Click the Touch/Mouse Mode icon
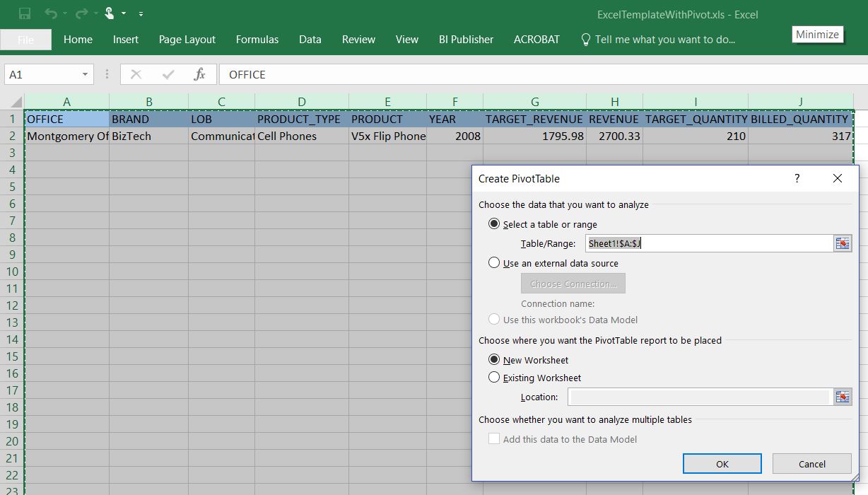Screen dimensions: 868x495 (x=110, y=13)
